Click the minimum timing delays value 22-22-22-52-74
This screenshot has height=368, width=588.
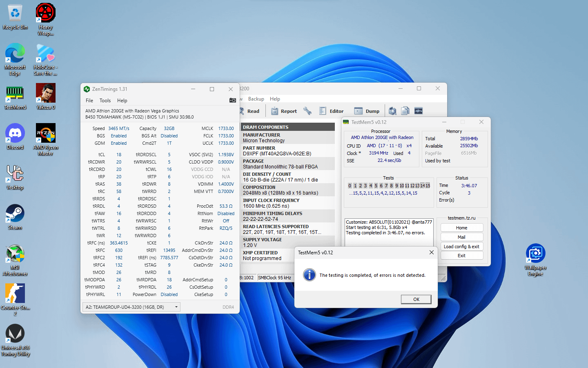tap(261, 219)
